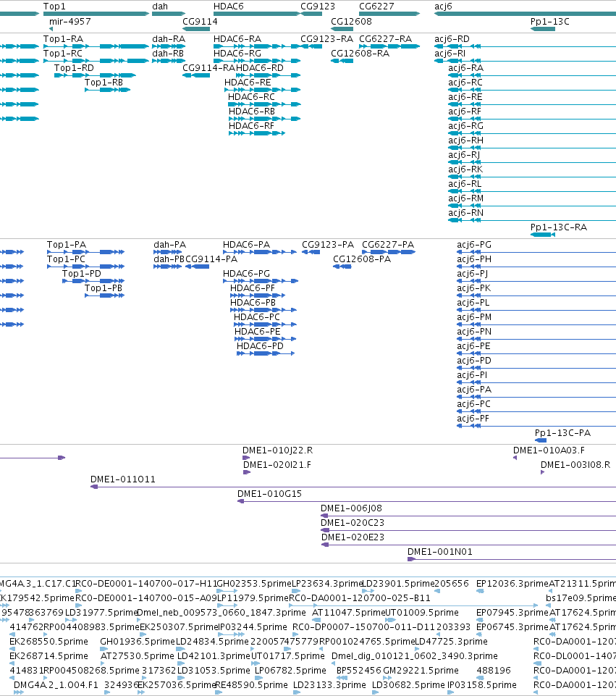Select clone DME1-020C23
Screen dimensions: 616x696
tap(468, 530)
